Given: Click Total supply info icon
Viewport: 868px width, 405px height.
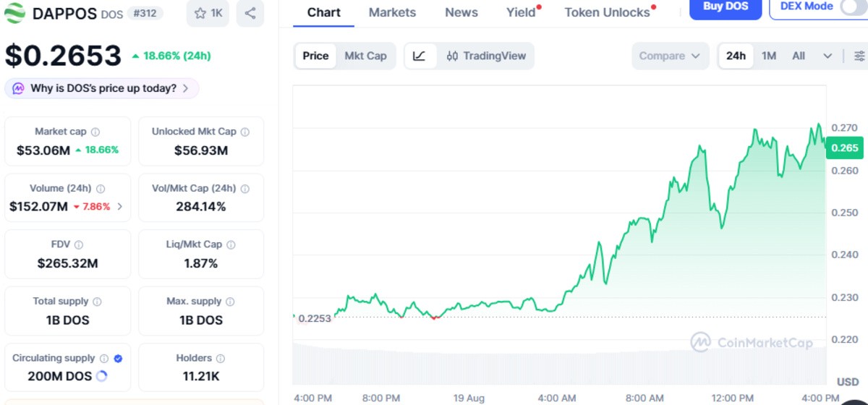Looking at the screenshot, I should pos(97,302).
